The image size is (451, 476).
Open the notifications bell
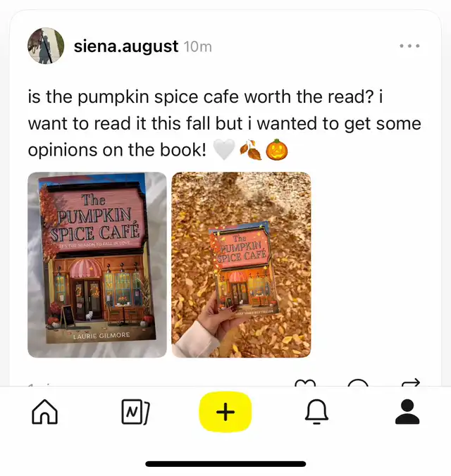click(x=316, y=412)
